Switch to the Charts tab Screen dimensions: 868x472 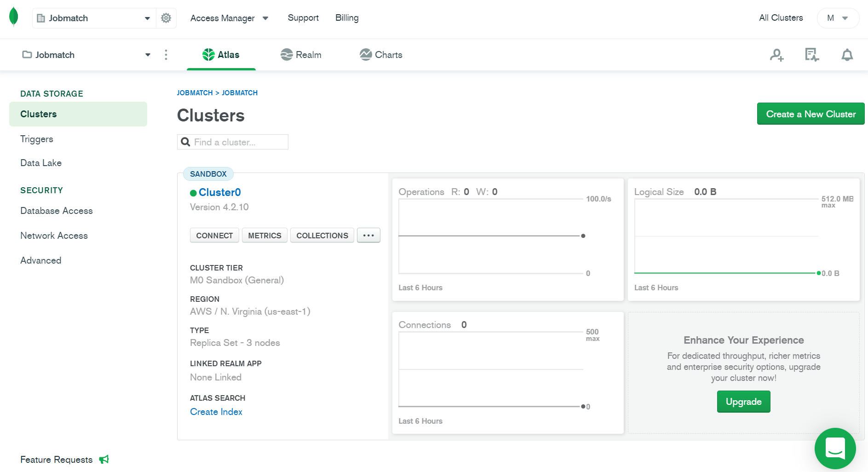pyautogui.click(x=381, y=55)
